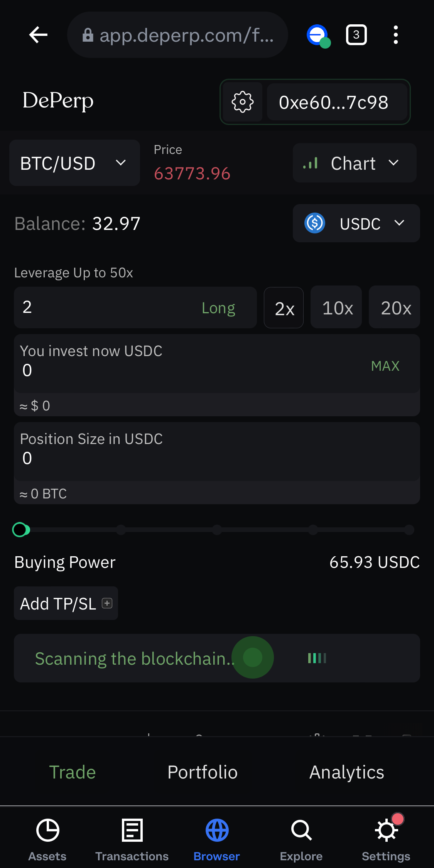Toggle the Long position direction

(218, 308)
